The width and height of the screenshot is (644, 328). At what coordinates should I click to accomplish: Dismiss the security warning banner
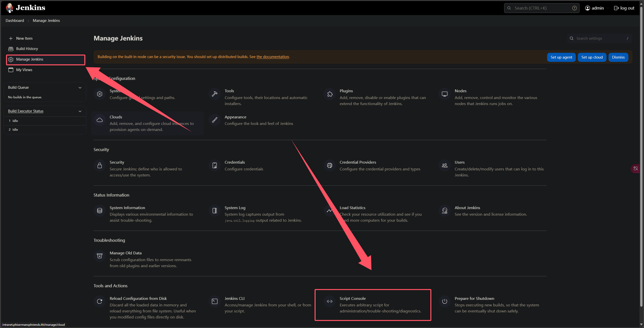tap(618, 57)
